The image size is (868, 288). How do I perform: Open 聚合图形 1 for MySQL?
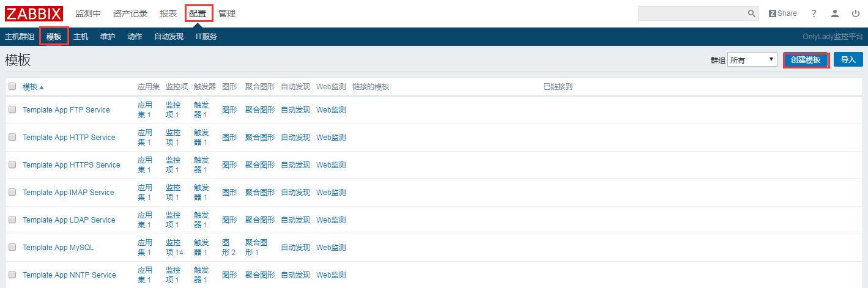256,248
